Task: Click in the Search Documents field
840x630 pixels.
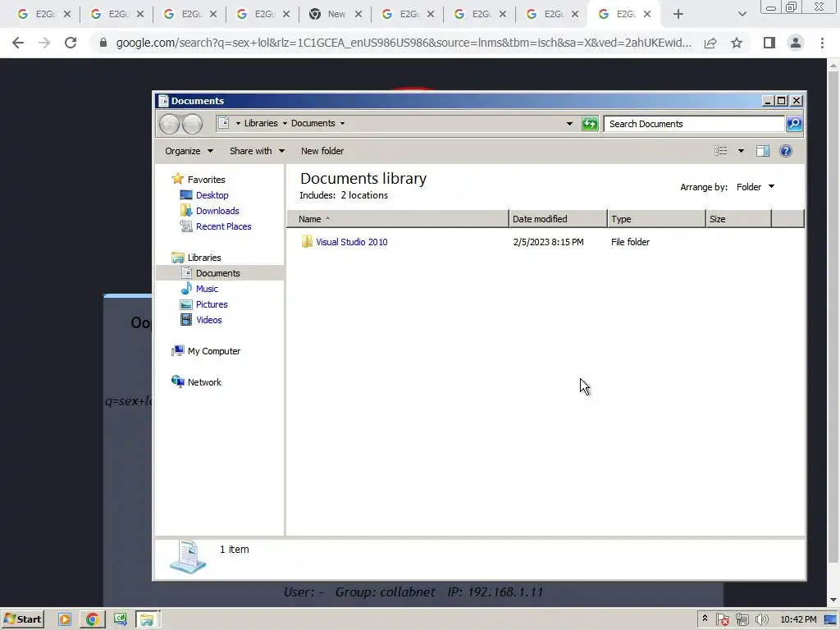Action: pyautogui.click(x=694, y=124)
